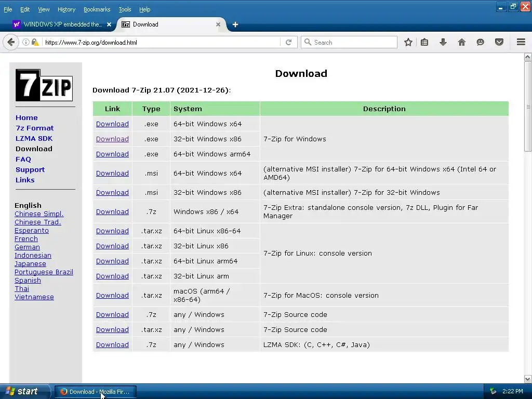Download the macOS console version

(112, 296)
